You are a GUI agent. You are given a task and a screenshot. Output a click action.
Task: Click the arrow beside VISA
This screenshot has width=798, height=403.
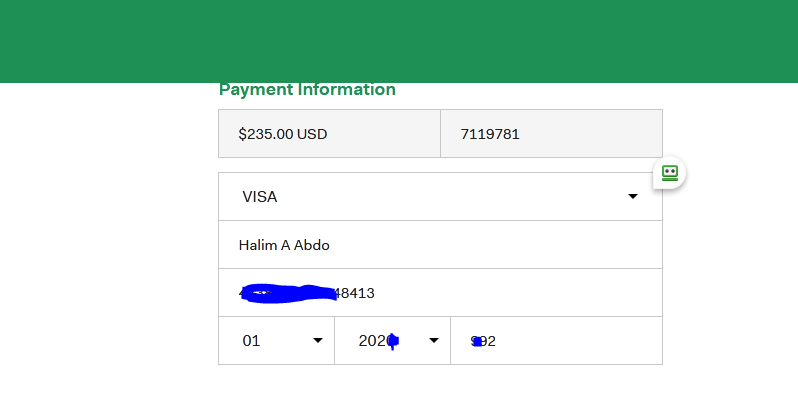tap(633, 197)
